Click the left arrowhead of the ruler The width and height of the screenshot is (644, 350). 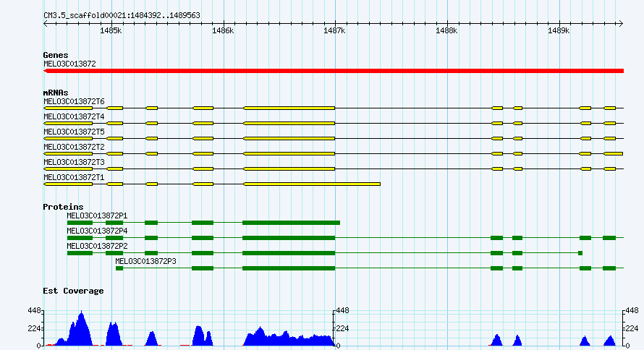pyautogui.click(x=46, y=23)
